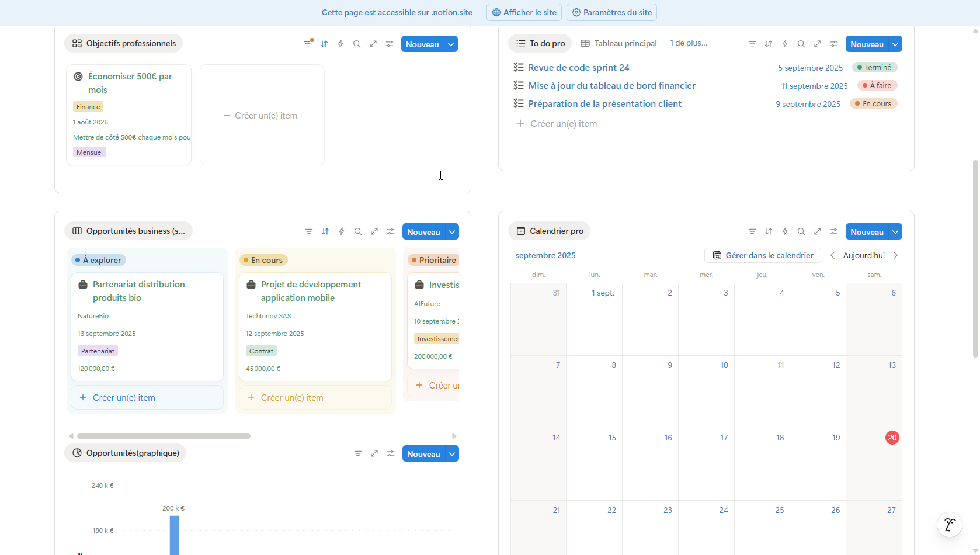Expand dropdown arrow next to Nouveau in To do pro
This screenshot has height=555, width=980.
[895, 44]
